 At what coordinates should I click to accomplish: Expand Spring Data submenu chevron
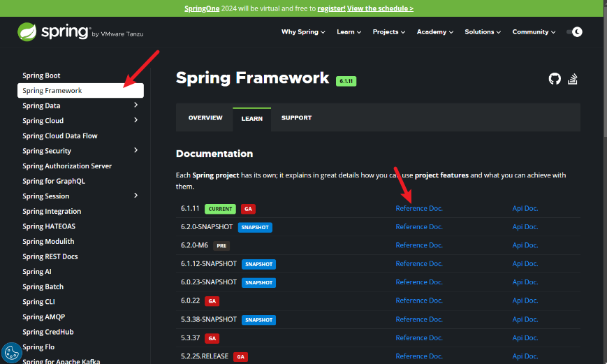pos(136,105)
